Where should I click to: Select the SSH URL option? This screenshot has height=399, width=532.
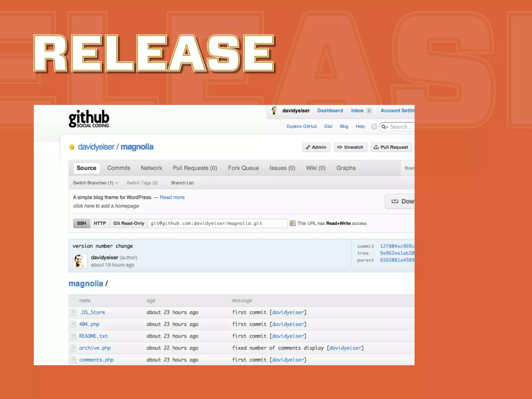[x=82, y=223]
